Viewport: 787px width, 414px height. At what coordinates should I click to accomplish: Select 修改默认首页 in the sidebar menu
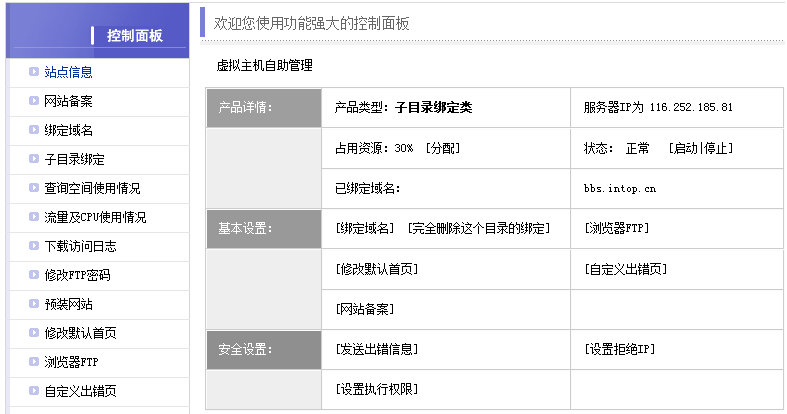point(80,333)
